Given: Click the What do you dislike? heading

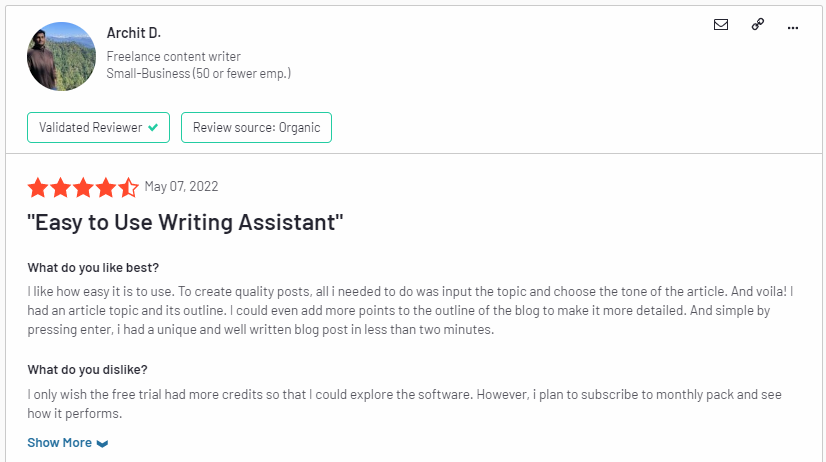Looking at the screenshot, I should point(87,370).
